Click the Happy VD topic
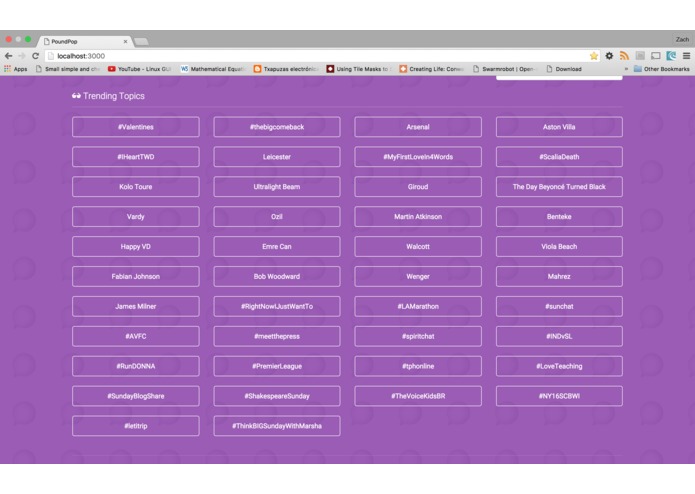Image resolution: width=695 pixels, height=494 pixels. click(x=136, y=246)
